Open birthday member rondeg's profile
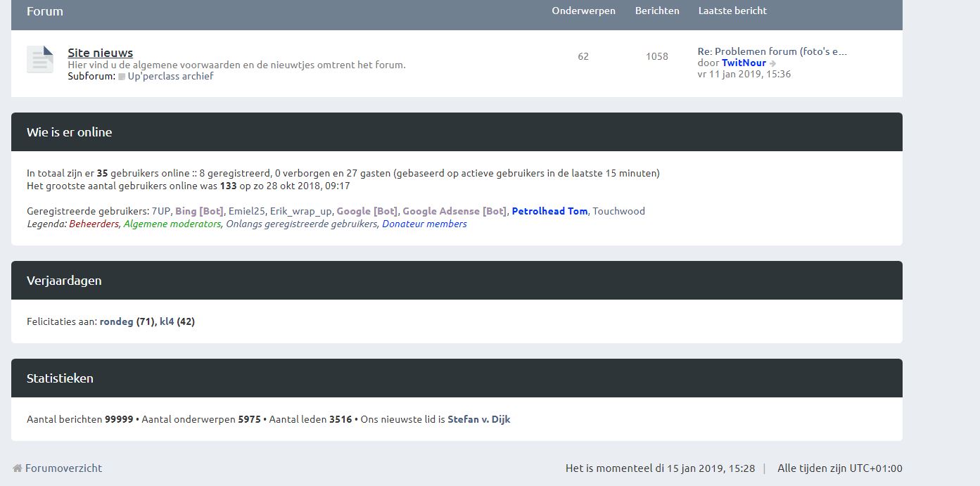 click(x=116, y=321)
